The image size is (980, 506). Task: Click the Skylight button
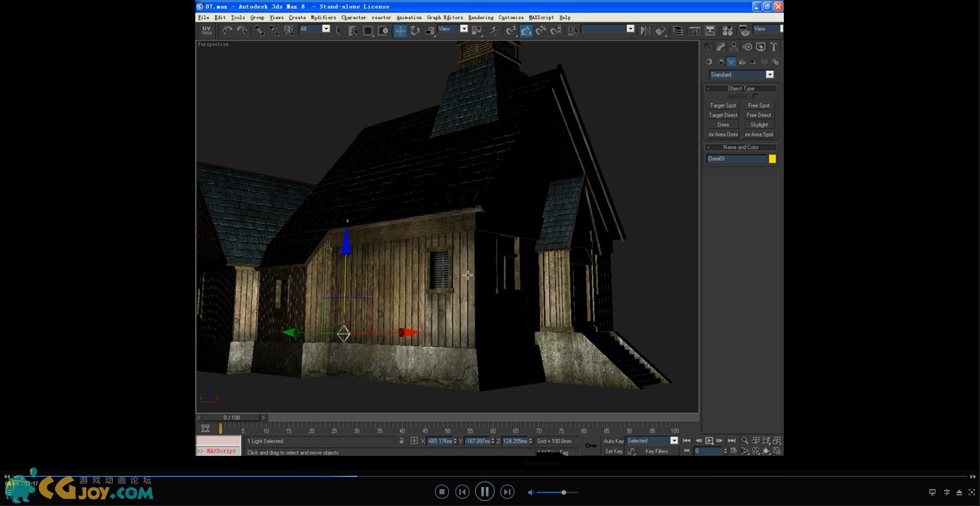click(x=759, y=125)
